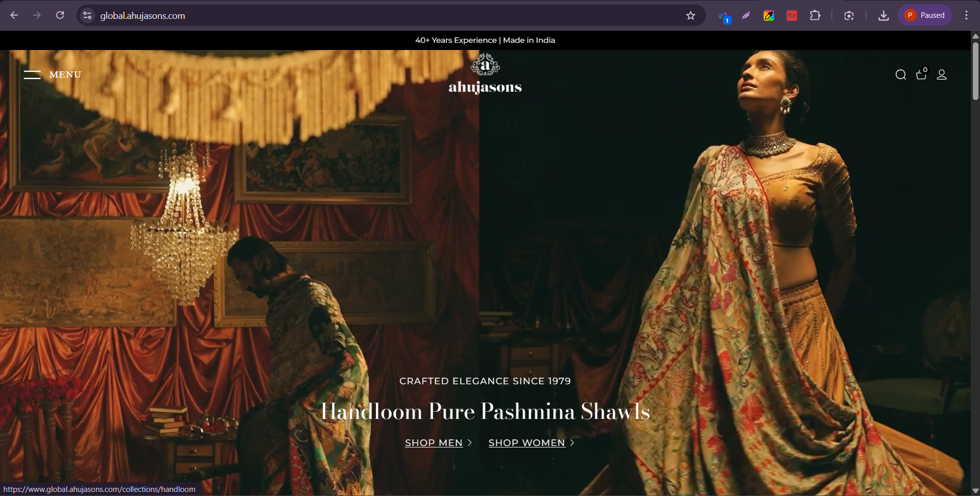Navigate back using the back arrow

(14, 15)
